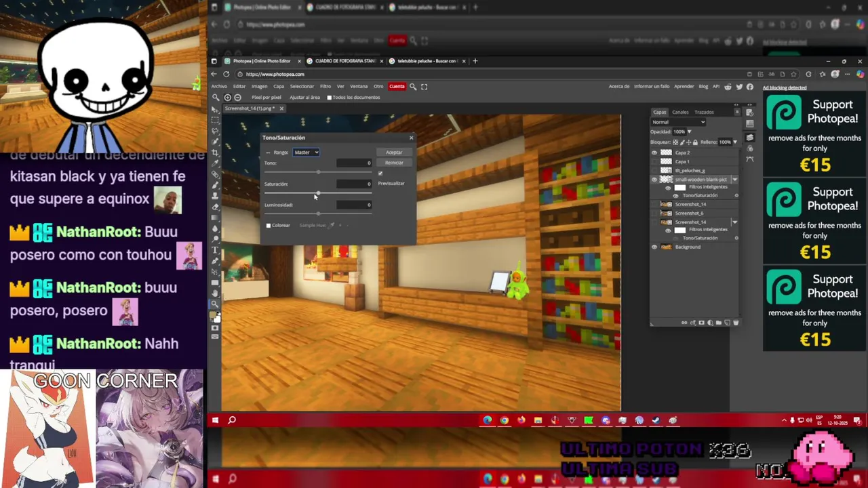Click the Tono slider handle

coord(318,172)
